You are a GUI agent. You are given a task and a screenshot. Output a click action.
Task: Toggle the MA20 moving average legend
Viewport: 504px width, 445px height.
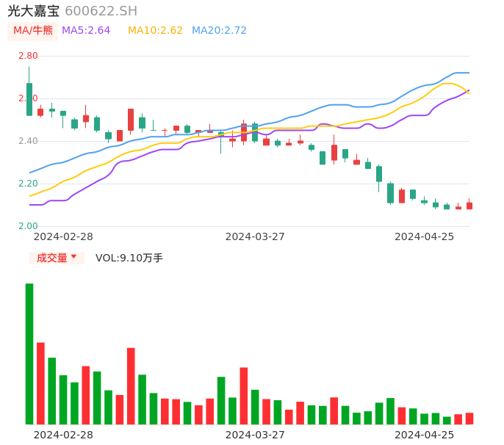point(219,31)
